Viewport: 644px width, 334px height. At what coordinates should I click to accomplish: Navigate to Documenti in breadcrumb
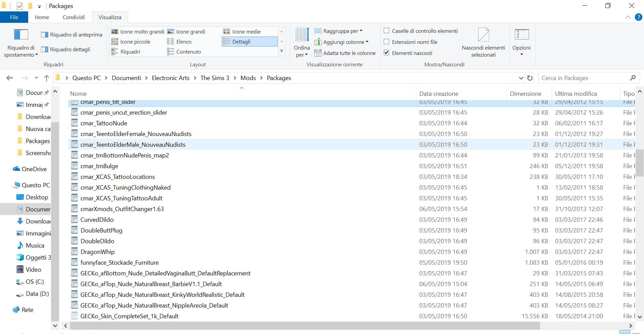point(126,78)
